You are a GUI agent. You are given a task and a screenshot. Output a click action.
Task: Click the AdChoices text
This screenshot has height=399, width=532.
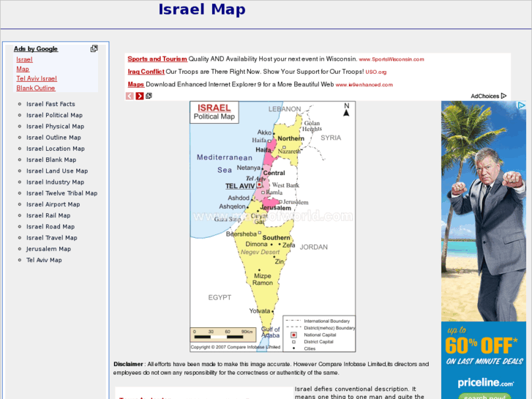coord(485,96)
